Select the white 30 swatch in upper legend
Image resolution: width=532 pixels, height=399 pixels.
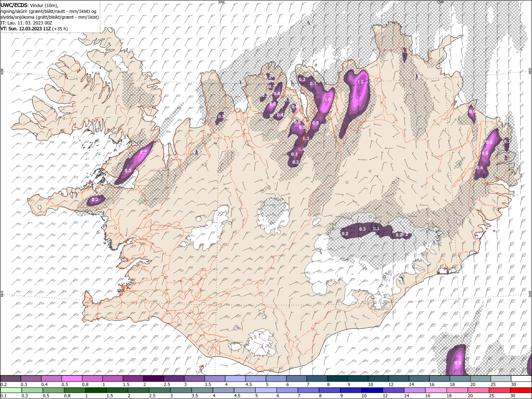pos(521,379)
